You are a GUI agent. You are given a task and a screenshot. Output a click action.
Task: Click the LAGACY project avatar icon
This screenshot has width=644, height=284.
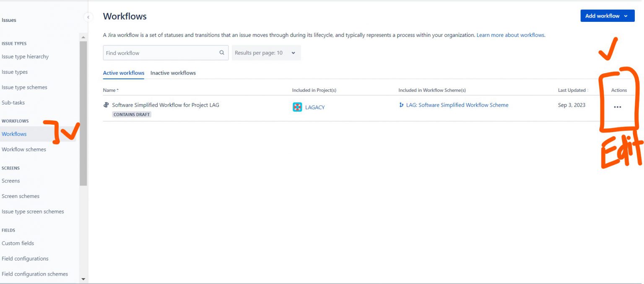coord(297,107)
